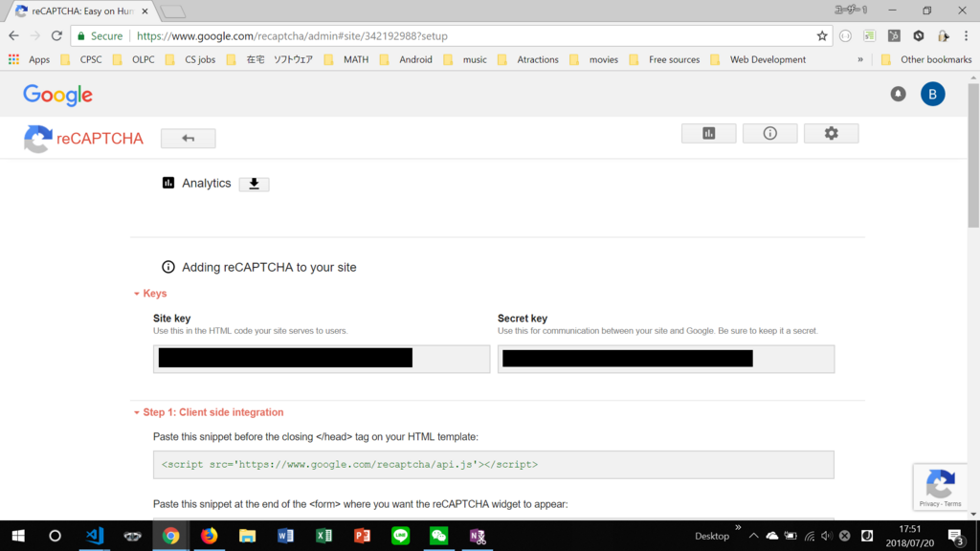The width and height of the screenshot is (980, 551).
Task: Switch to Chrome in taskbar
Action: click(170, 536)
